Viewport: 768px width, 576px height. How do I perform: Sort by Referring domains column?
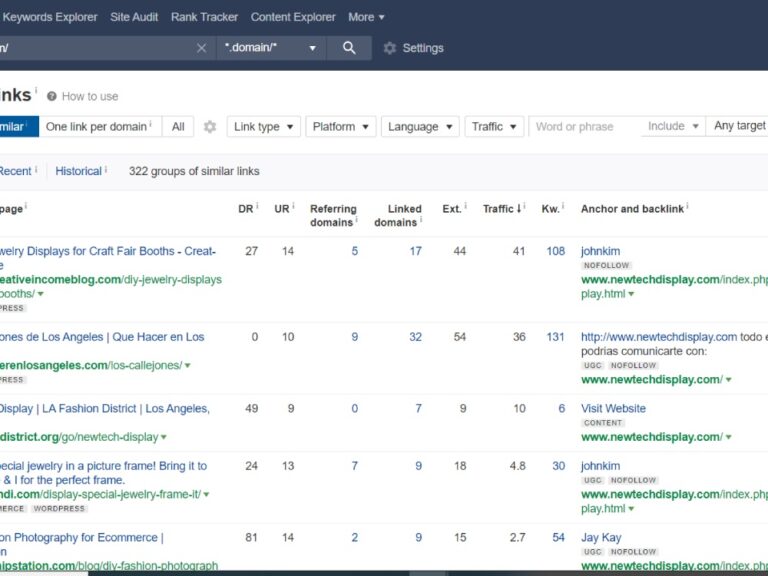(333, 216)
